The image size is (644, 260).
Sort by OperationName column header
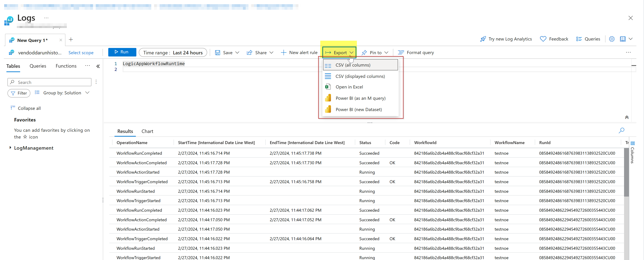[132, 143]
